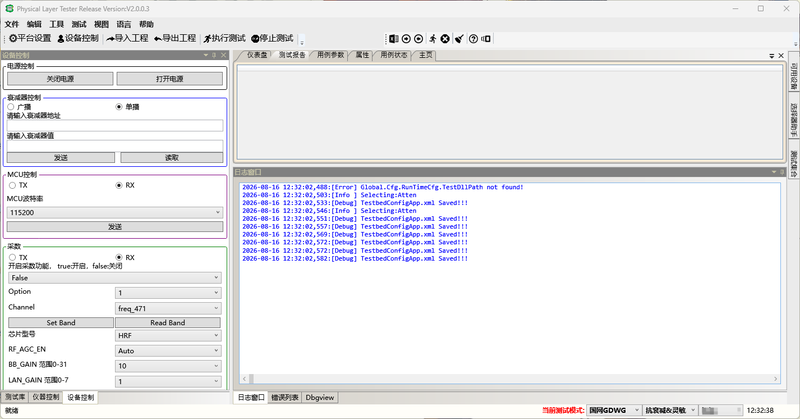Switch to 仪表盘 tab
This screenshot has width=800, height=419.
pyautogui.click(x=257, y=55)
